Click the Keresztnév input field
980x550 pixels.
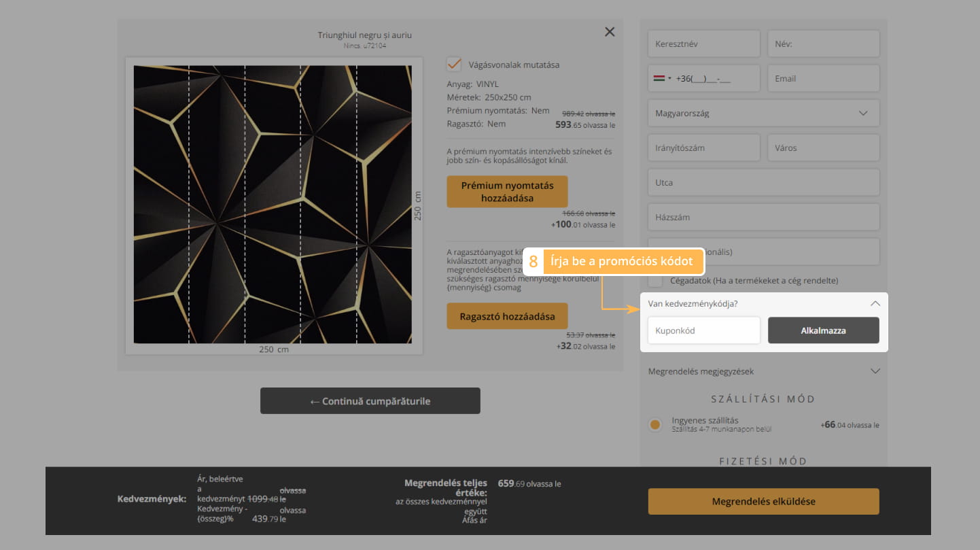click(703, 44)
